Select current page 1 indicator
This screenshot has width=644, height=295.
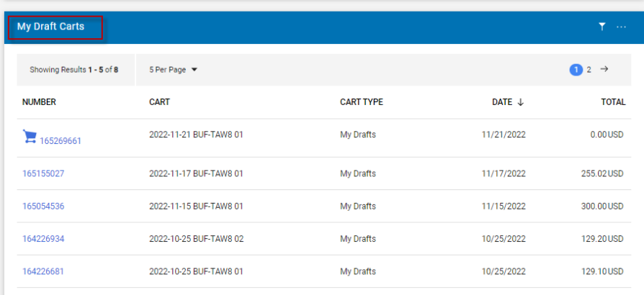tap(576, 70)
